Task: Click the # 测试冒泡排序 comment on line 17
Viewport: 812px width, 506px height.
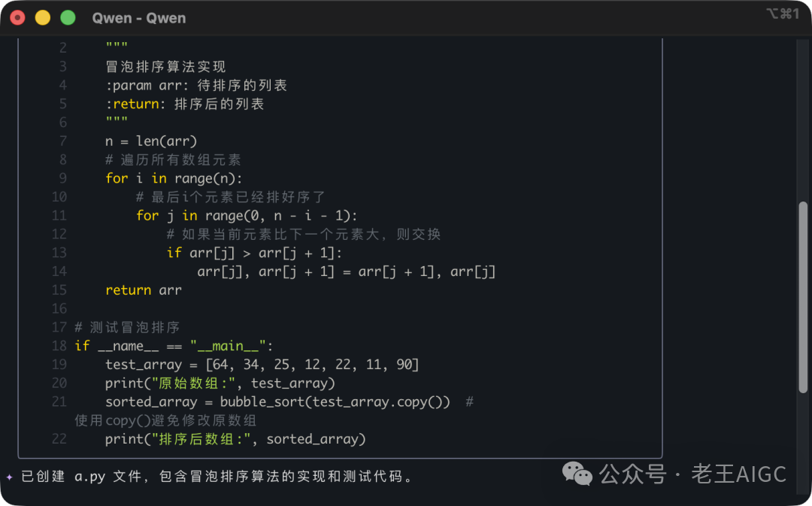Action: 126,327
